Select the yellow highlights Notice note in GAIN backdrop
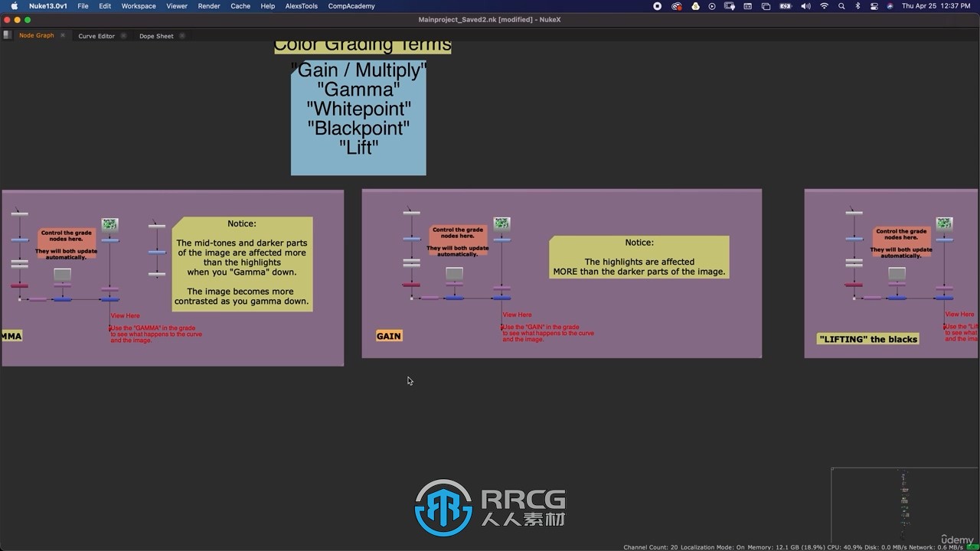980x551 pixels. (x=639, y=257)
